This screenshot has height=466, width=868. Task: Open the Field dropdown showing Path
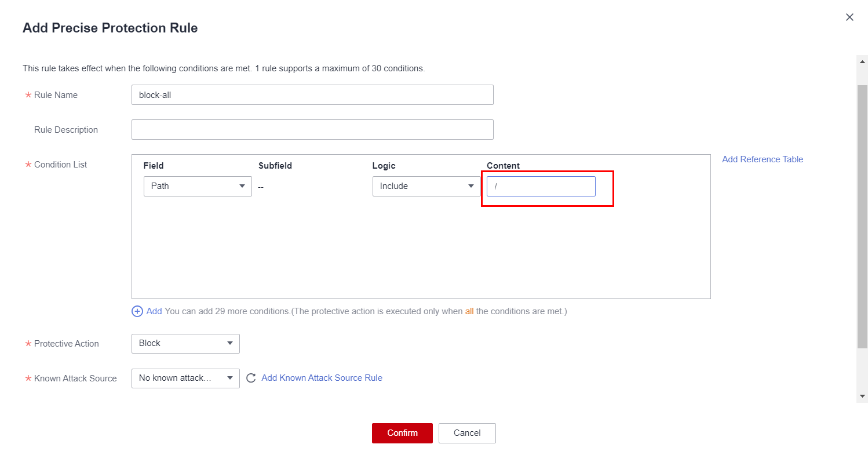(198, 186)
